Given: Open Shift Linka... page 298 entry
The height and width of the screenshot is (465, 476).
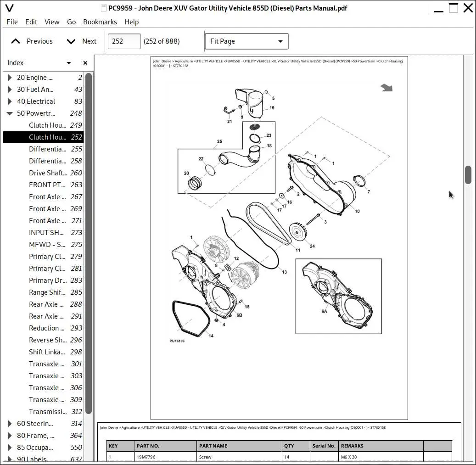Looking at the screenshot, I should tap(44, 352).
